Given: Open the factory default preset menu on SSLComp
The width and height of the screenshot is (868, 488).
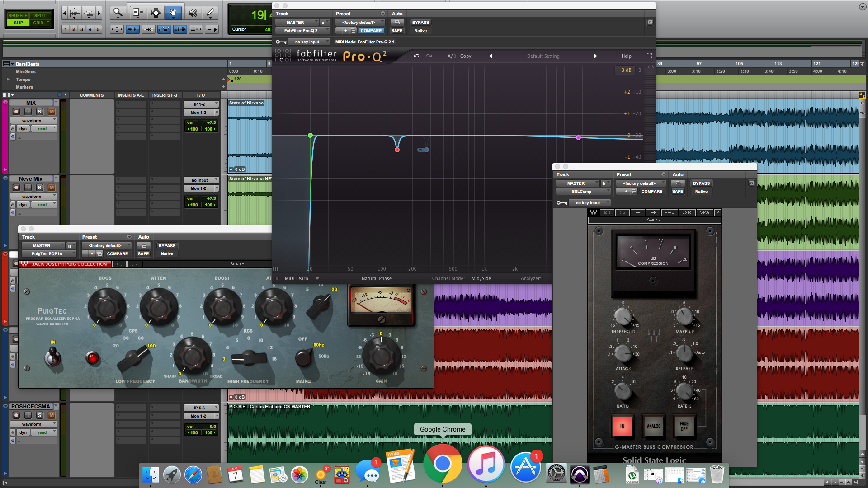Looking at the screenshot, I should 641,183.
